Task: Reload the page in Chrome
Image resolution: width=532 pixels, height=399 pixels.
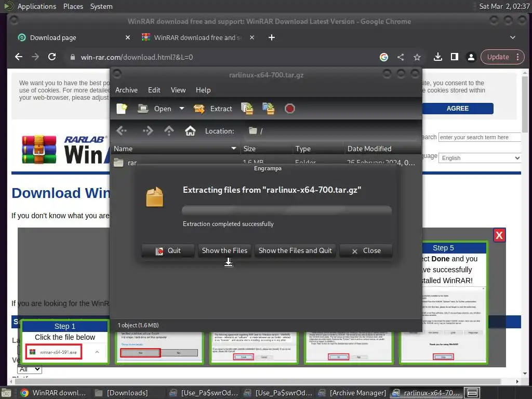Action: [52, 57]
